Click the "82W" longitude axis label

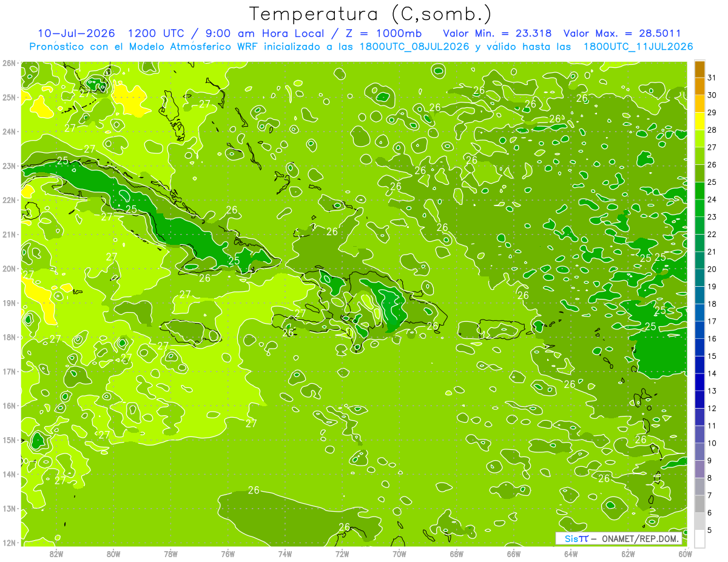pos(56,554)
